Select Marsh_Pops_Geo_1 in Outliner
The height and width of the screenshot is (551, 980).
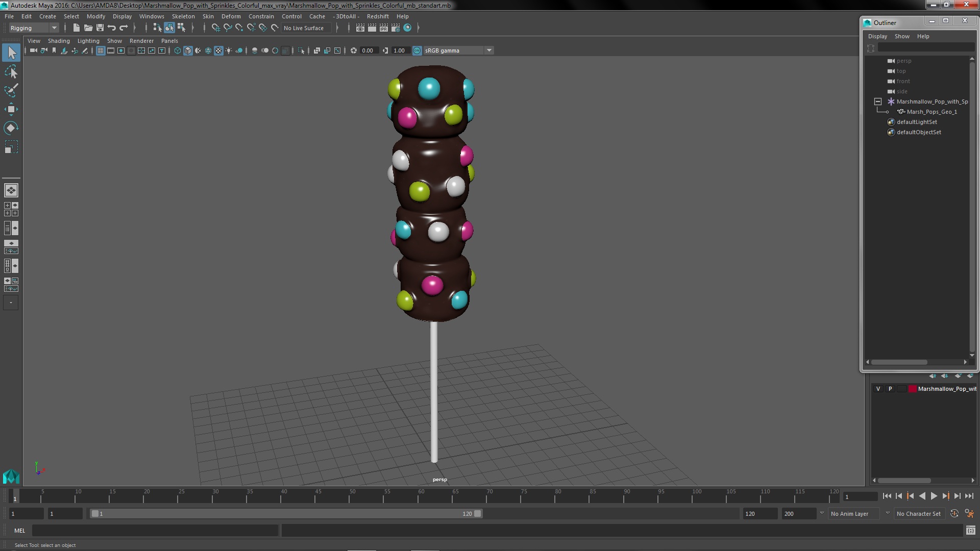coord(932,112)
